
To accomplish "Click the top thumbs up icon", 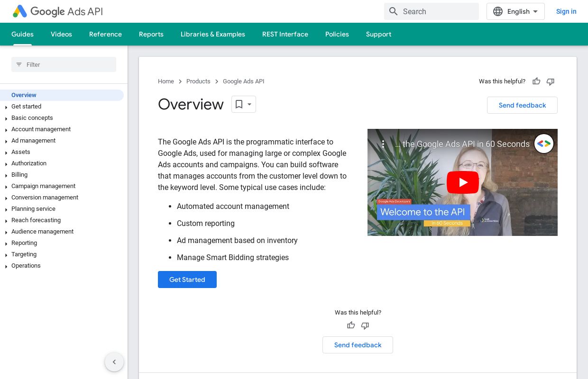I will pyautogui.click(x=536, y=81).
